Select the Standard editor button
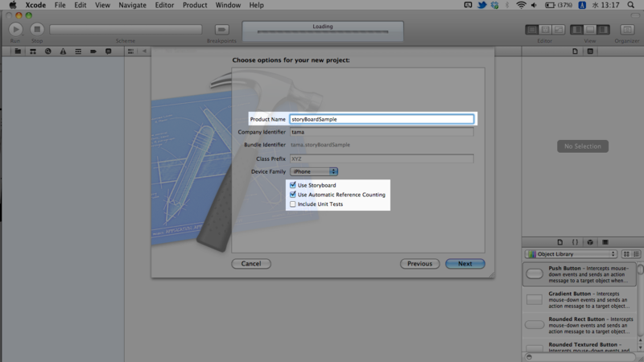 [532, 30]
